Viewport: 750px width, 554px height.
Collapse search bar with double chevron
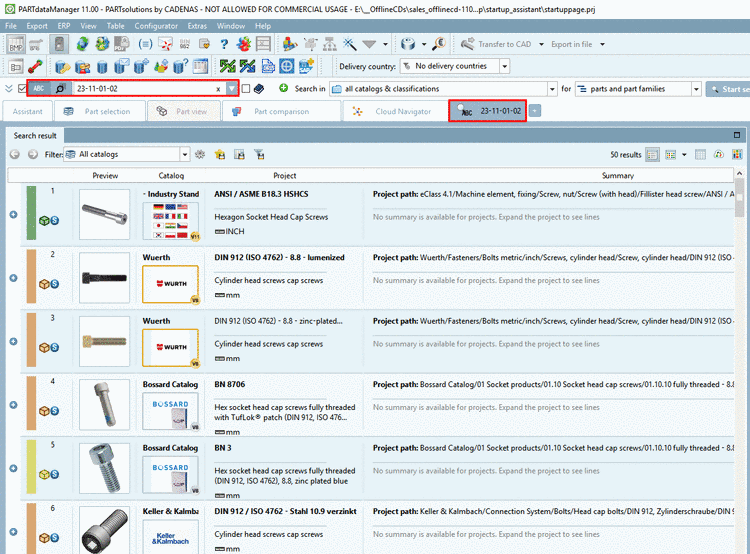tap(9, 89)
